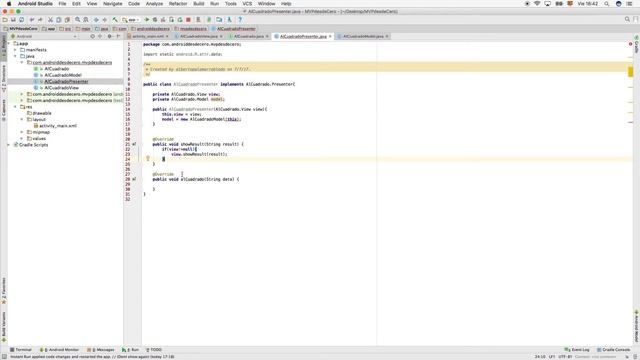The width and height of the screenshot is (640, 360).
Task: Click the Undo toolbar icon
Action: pyautogui.click(x=32, y=20)
